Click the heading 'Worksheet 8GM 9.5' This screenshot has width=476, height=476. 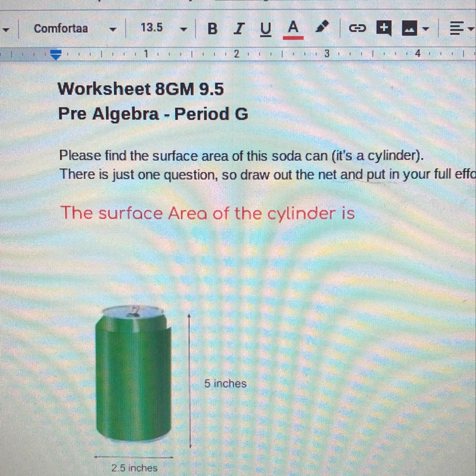click(141, 89)
